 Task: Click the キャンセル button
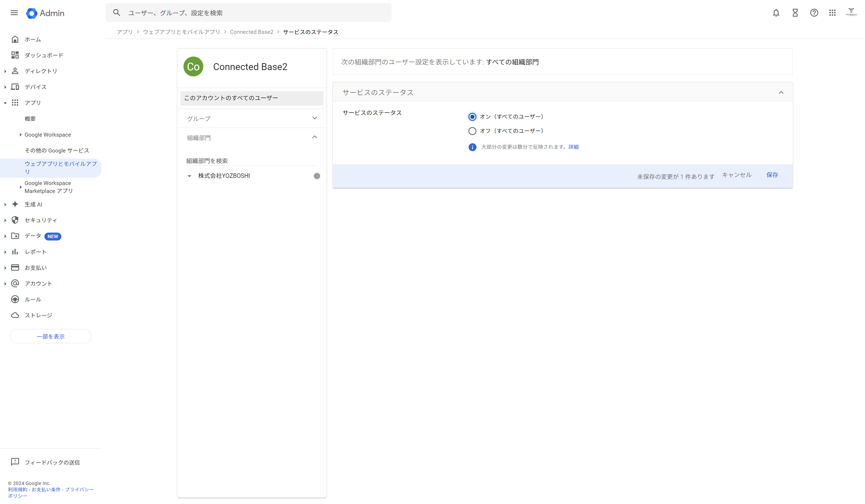(737, 175)
